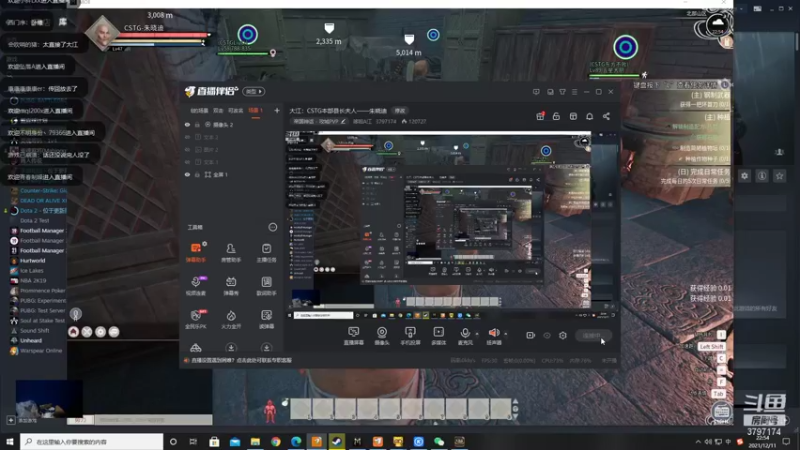The height and width of the screenshot is (450, 800).
Task: Open the toolbox more options circle button
Action: coord(272,227)
